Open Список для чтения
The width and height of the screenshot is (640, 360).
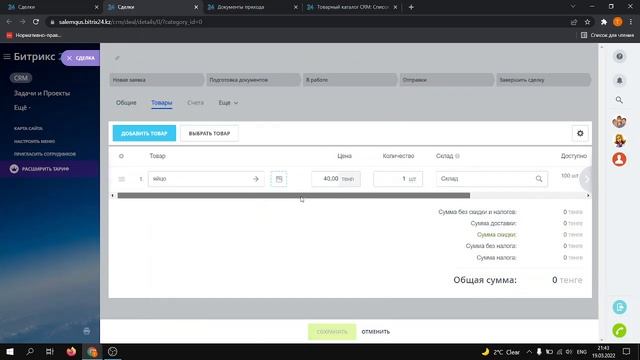click(607, 35)
